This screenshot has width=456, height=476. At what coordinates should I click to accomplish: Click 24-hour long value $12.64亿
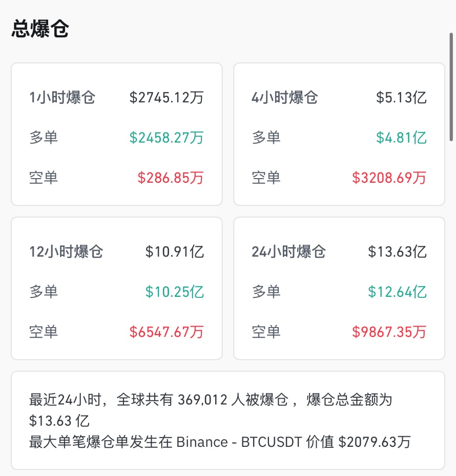[x=397, y=292]
